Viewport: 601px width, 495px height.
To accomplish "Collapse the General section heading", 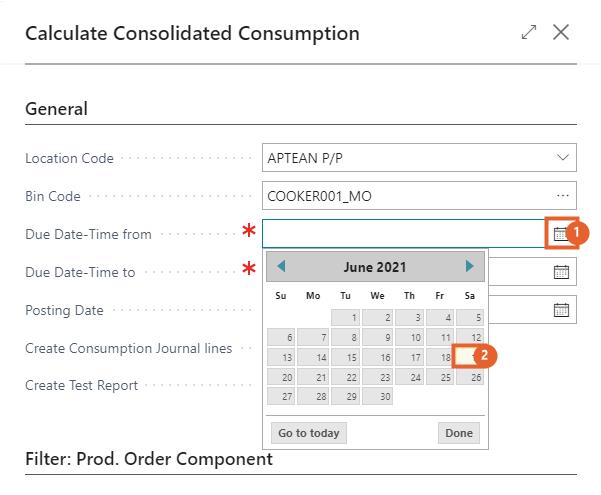I will click(56, 109).
